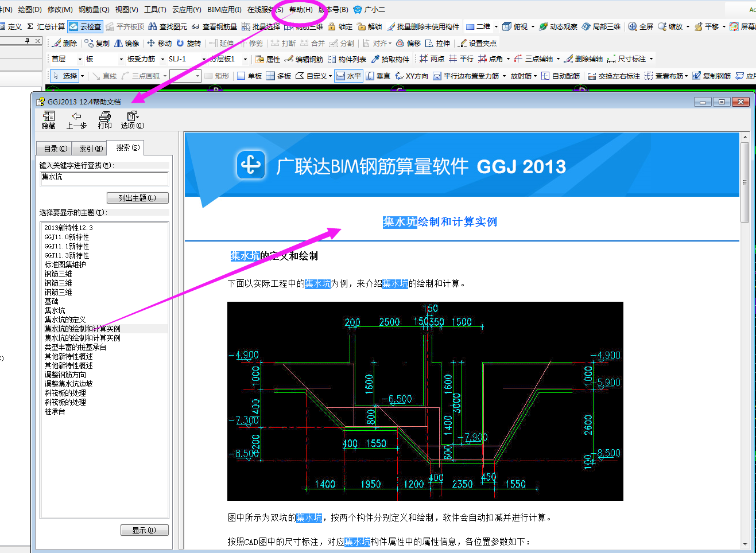Click the 云检查 toolbar button

pos(85,26)
